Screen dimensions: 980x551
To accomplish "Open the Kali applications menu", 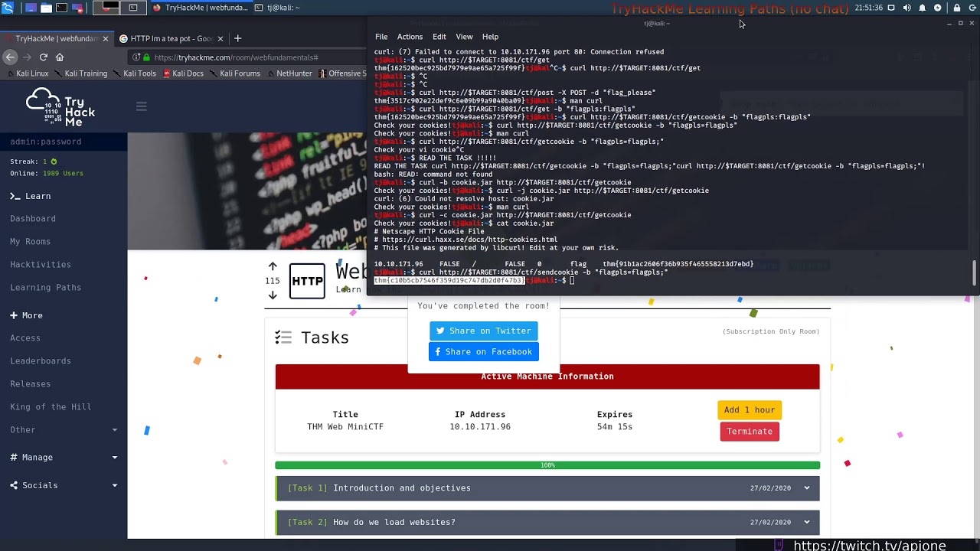I will pos(8,8).
